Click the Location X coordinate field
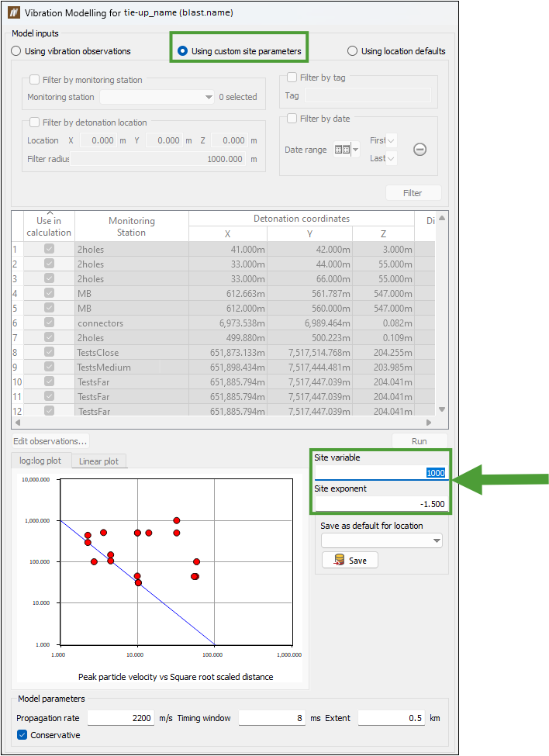The height and width of the screenshot is (756, 549). point(98,140)
